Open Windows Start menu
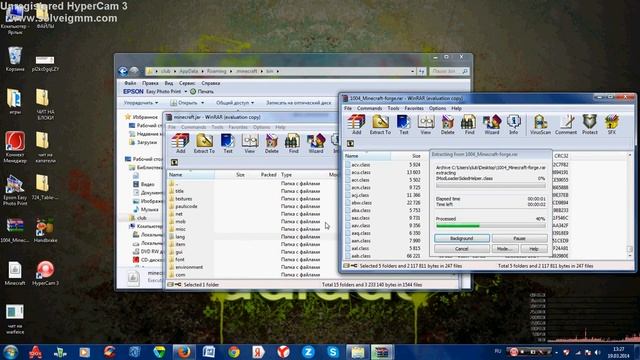640x360 pixels. pos(10,352)
